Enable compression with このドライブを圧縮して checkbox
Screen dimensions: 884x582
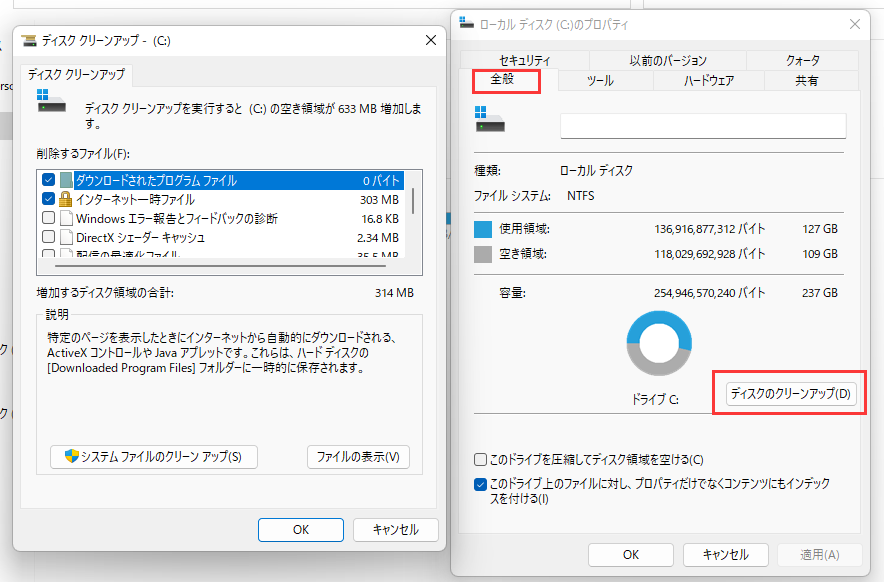coord(478,459)
